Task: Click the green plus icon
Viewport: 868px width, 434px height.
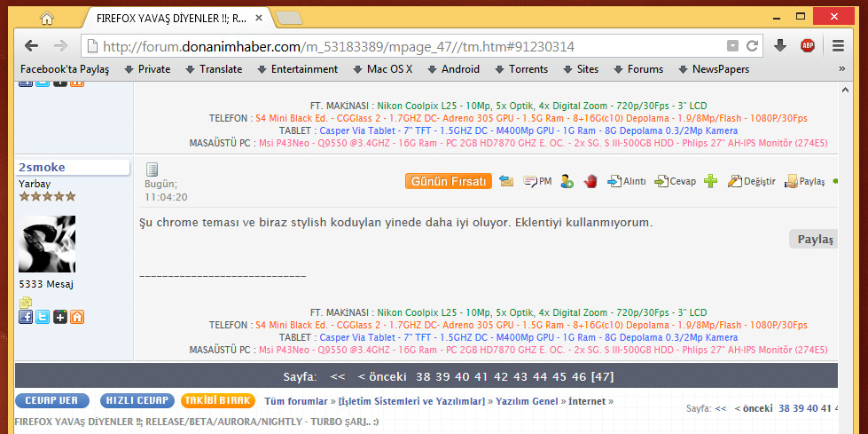Action: (711, 181)
